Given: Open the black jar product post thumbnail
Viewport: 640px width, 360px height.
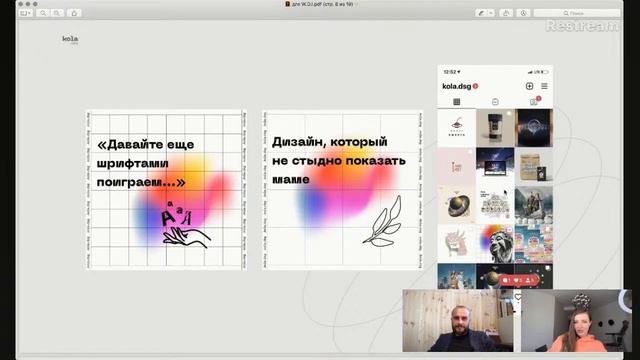Looking at the screenshot, I should click(x=495, y=128).
